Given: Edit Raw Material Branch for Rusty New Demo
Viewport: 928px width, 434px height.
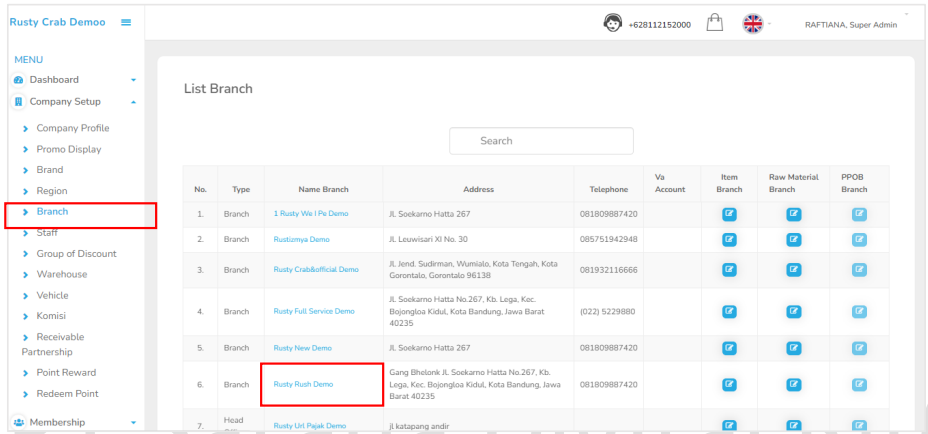Looking at the screenshot, I should (x=794, y=348).
